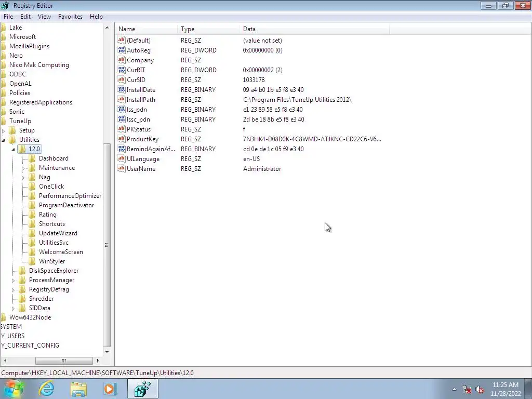Select the TuneUp key
The height and width of the screenshot is (399, 532).
(20, 121)
